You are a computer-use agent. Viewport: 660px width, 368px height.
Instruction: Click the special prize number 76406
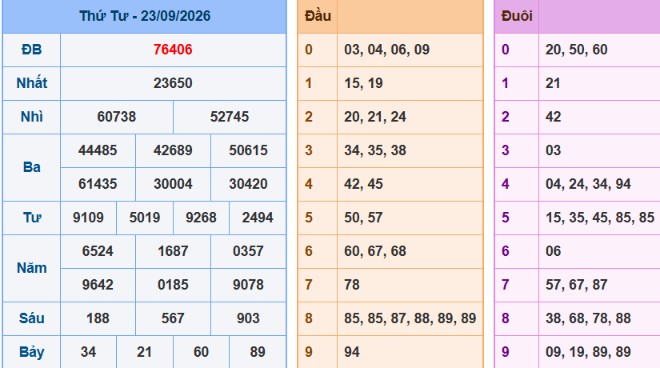[173, 50]
